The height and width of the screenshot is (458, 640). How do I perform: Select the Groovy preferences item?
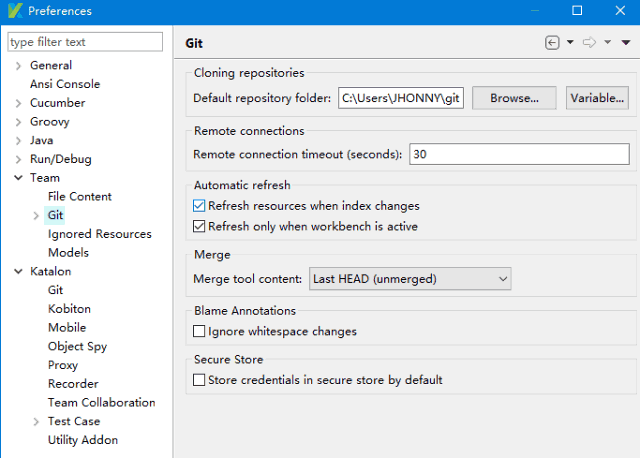[x=50, y=122]
